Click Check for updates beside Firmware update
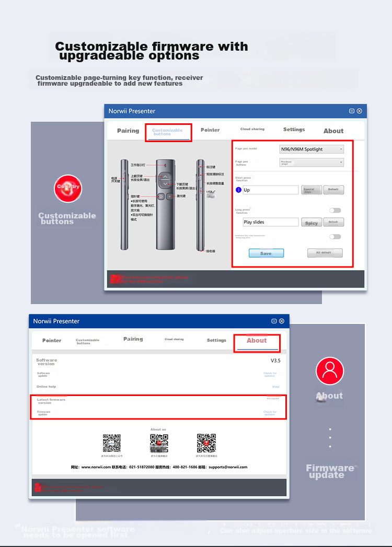 tap(270, 413)
